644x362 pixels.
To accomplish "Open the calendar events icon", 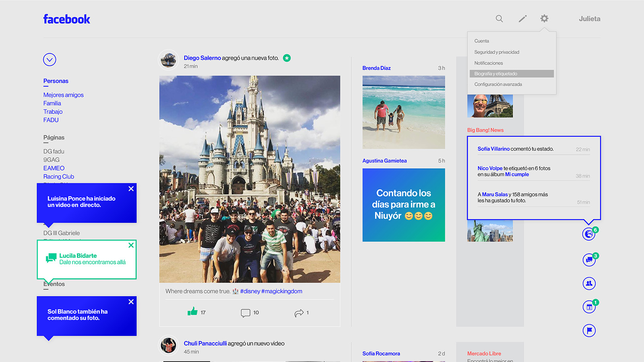I will pos(589,307).
